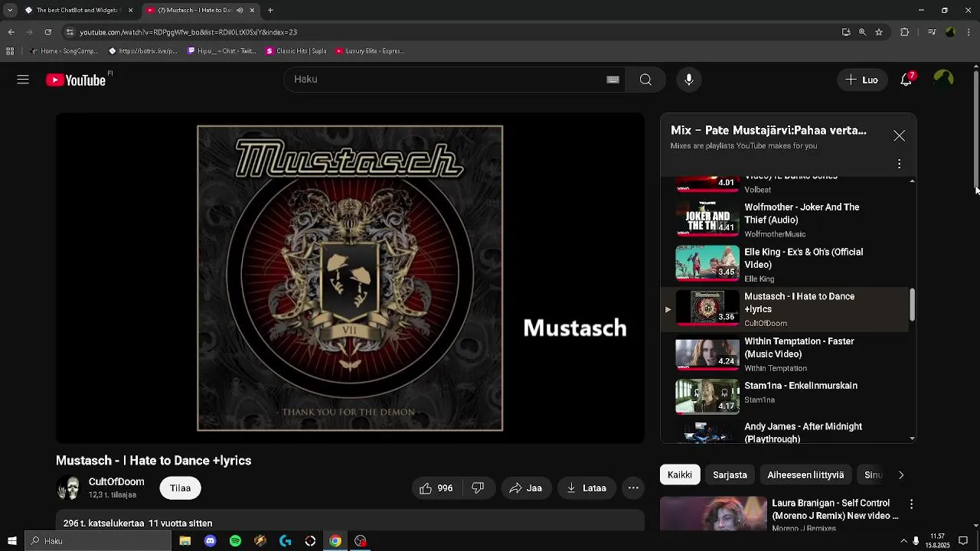This screenshot has width=980, height=551.
Task: Open Luxury Elite bookmark
Action: (x=370, y=51)
